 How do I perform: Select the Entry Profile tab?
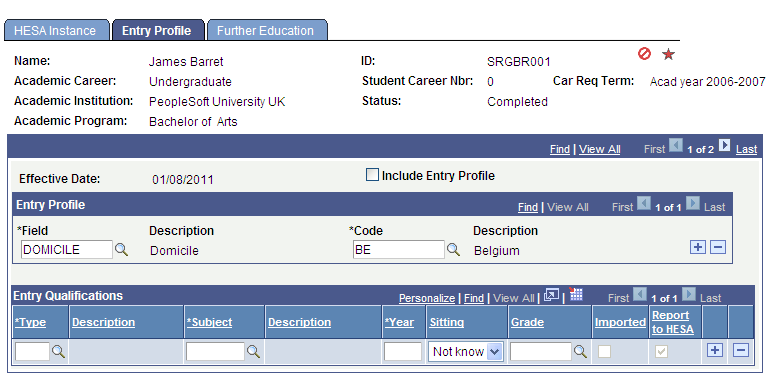(157, 31)
